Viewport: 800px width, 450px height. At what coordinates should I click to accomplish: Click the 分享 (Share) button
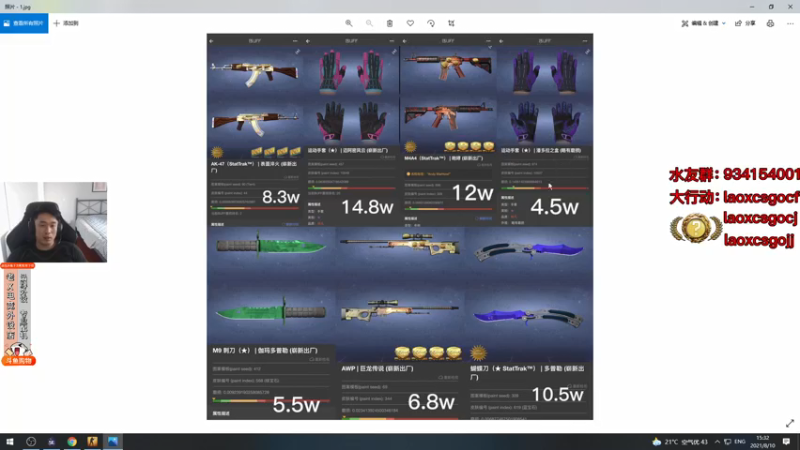coord(745,23)
